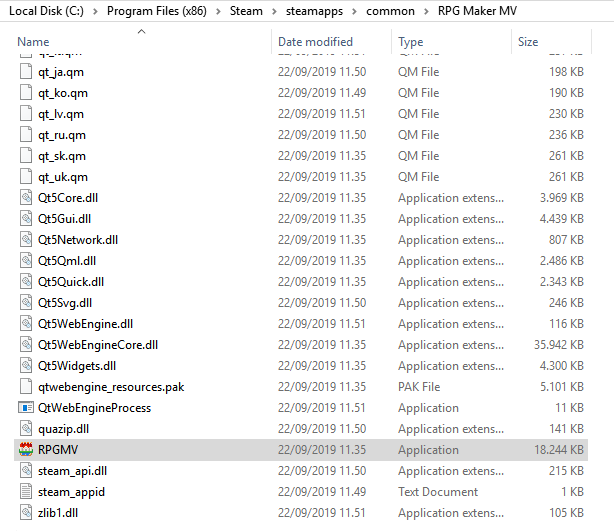Sort files by Name column header
The image size is (614, 531).
(x=33, y=42)
